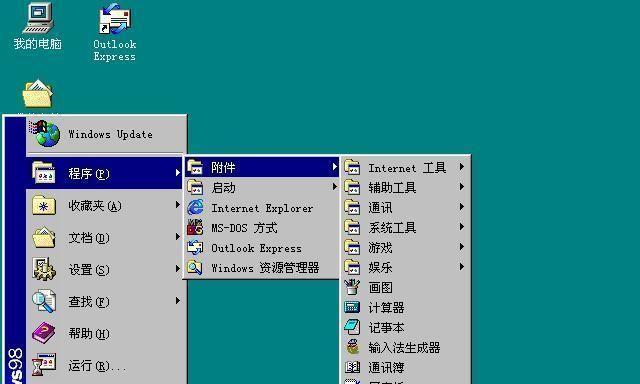Open the Internet Explorer menu entry
The image size is (640, 384).
[262, 208]
